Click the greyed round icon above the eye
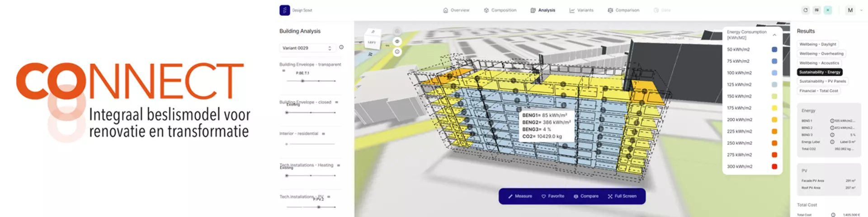868x217 pixels. coord(397,31)
